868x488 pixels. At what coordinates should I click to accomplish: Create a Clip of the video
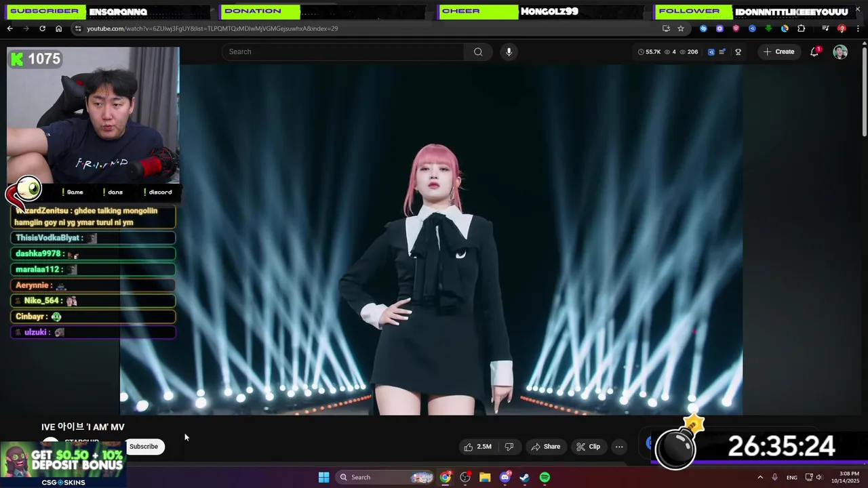588,447
